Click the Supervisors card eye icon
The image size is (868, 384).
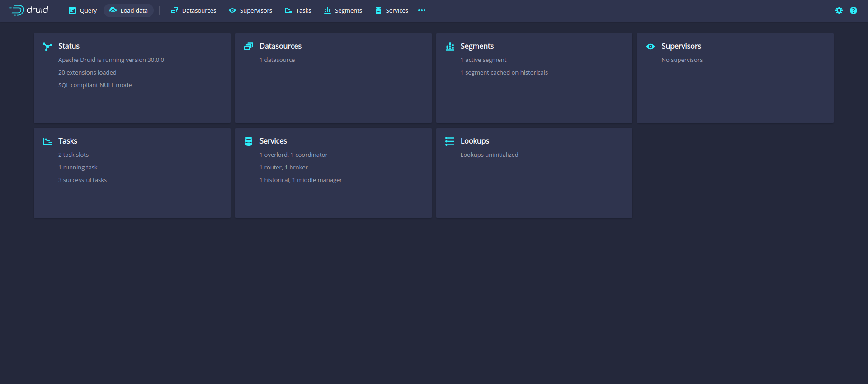pos(651,47)
